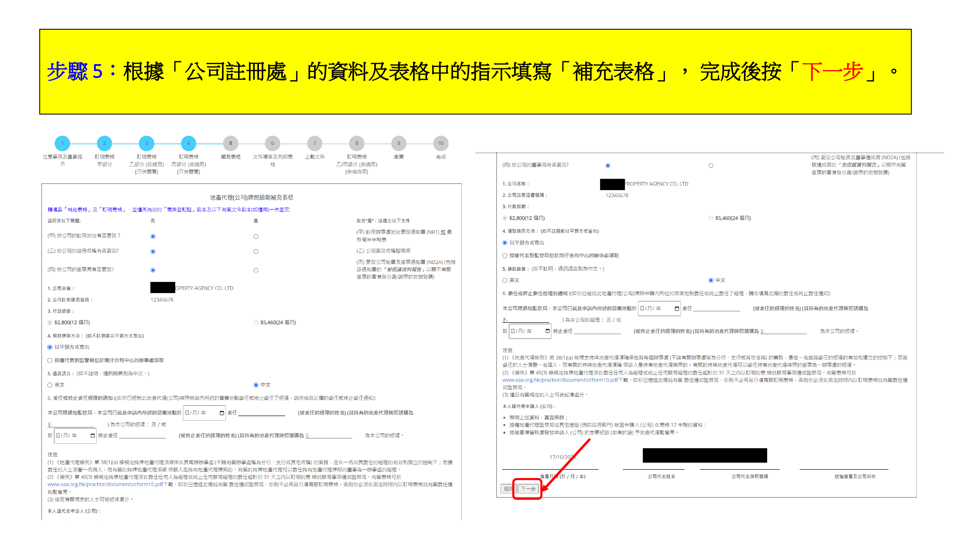Click step 3 circle for 乙部分
The image size is (980, 551).
147,143
